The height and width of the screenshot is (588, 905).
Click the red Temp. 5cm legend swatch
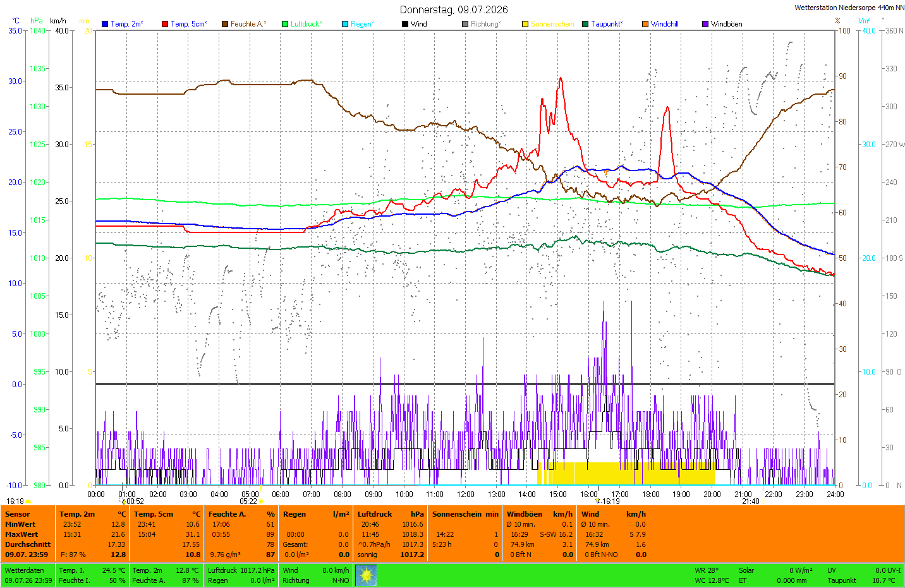(165, 24)
